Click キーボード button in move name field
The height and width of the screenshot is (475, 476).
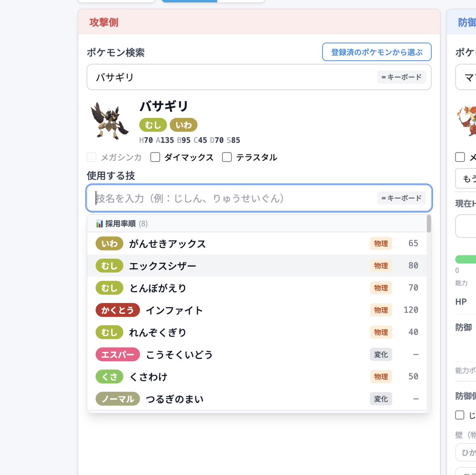(x=401, y=198)
